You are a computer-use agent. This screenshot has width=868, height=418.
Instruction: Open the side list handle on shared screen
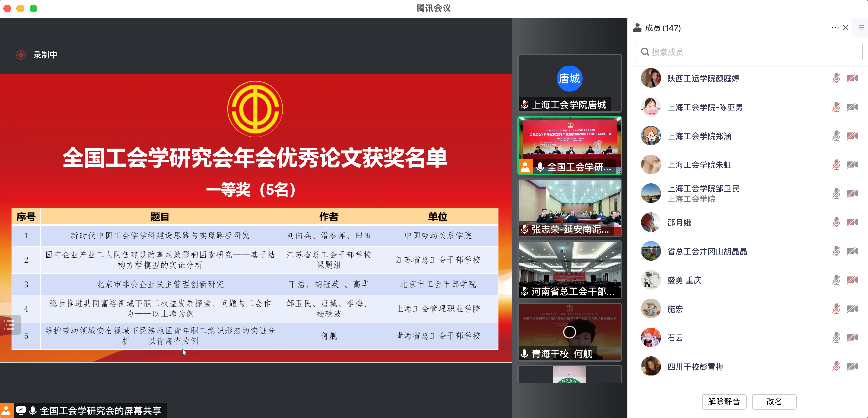point(10,325)
